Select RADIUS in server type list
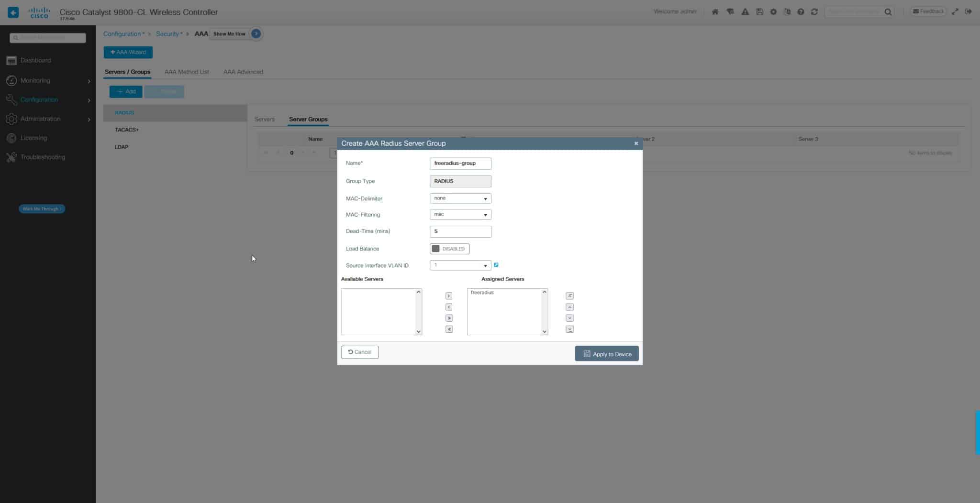 tap(175, 113)
